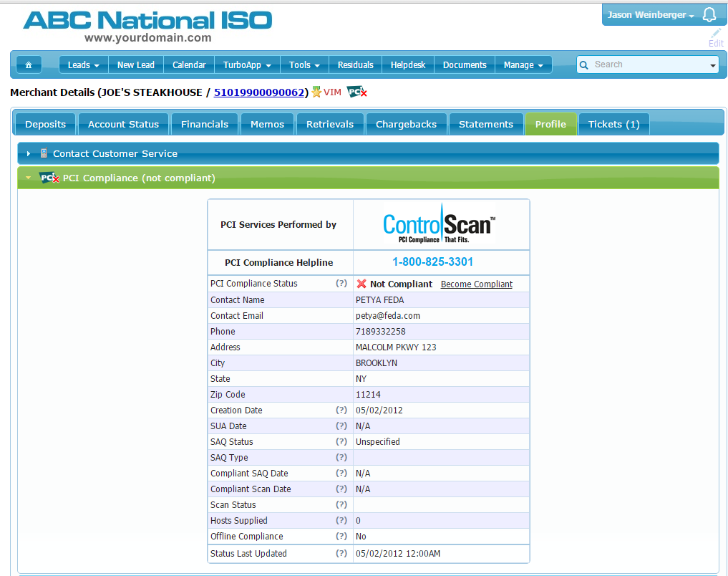Go to the home icon button
Screen dimensions: 728x576
[29, 65]
